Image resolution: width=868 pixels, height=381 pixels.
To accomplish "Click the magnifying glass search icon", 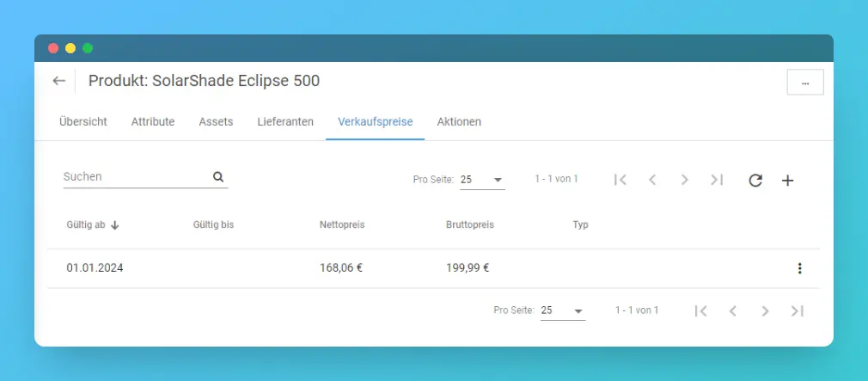I will [x=218, y=177].
